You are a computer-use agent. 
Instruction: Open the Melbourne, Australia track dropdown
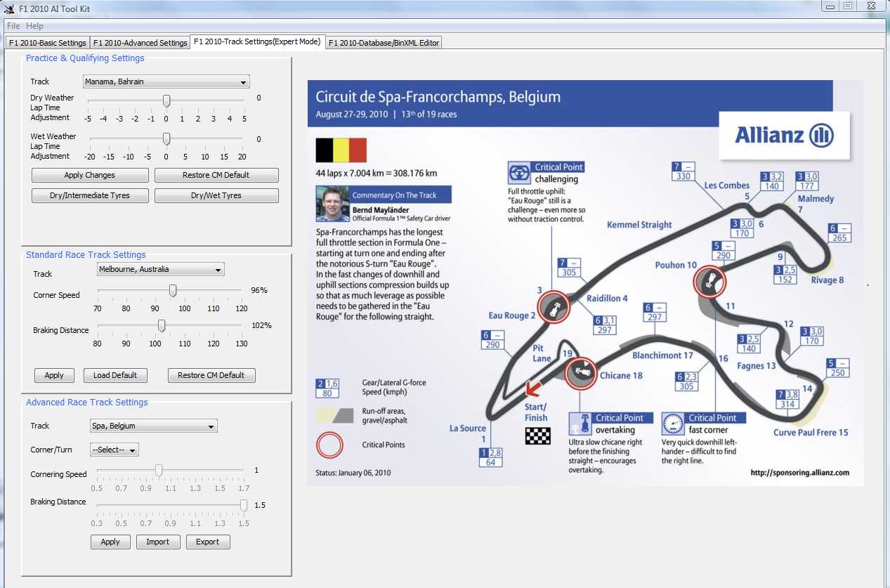[x=160, y=269]
